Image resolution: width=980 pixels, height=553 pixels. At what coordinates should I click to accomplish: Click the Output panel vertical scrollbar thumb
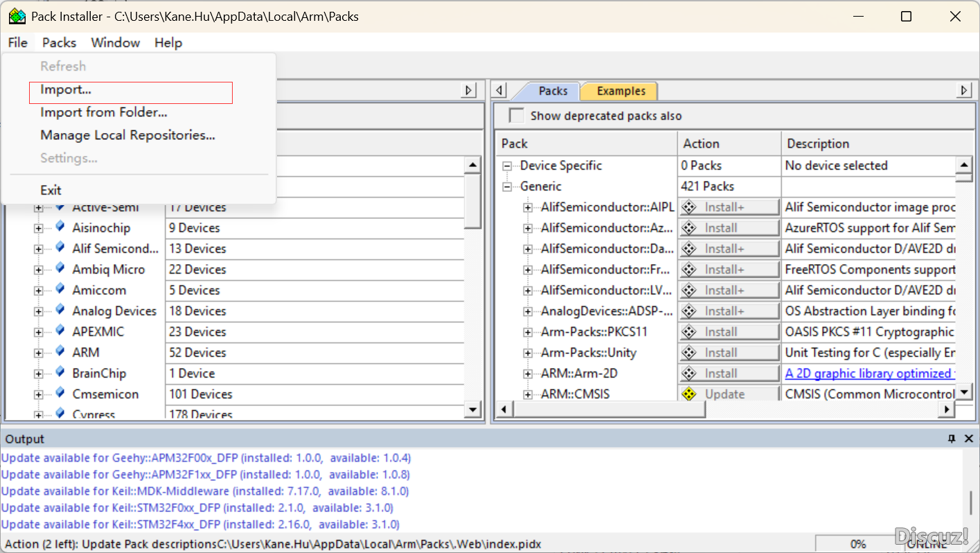click(972, 503)
